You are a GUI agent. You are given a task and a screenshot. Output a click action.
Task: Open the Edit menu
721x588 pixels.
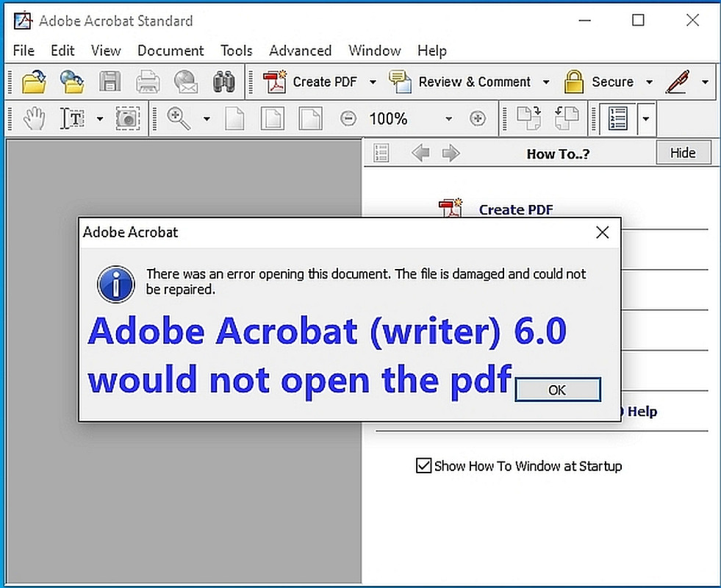pos(62,50)
